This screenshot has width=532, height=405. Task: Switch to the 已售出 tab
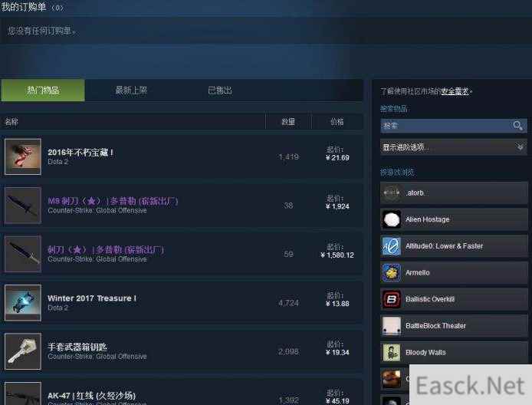click(220, 91)
